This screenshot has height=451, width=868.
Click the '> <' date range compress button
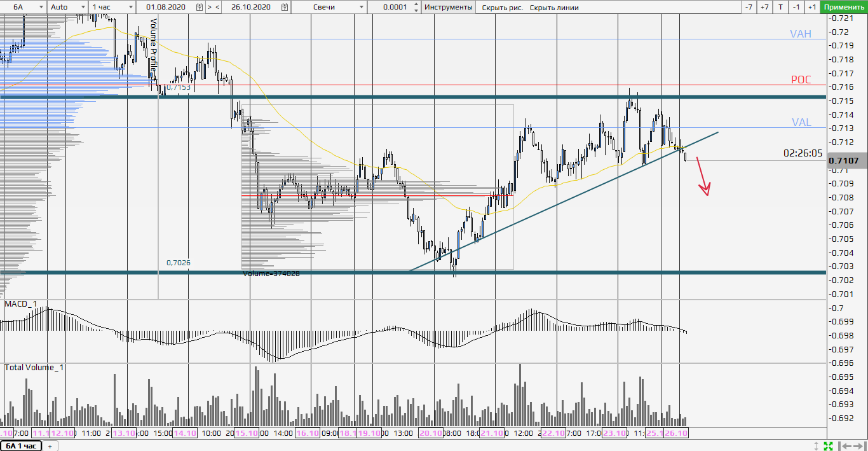pyautogui.click(x=214, y=7)
